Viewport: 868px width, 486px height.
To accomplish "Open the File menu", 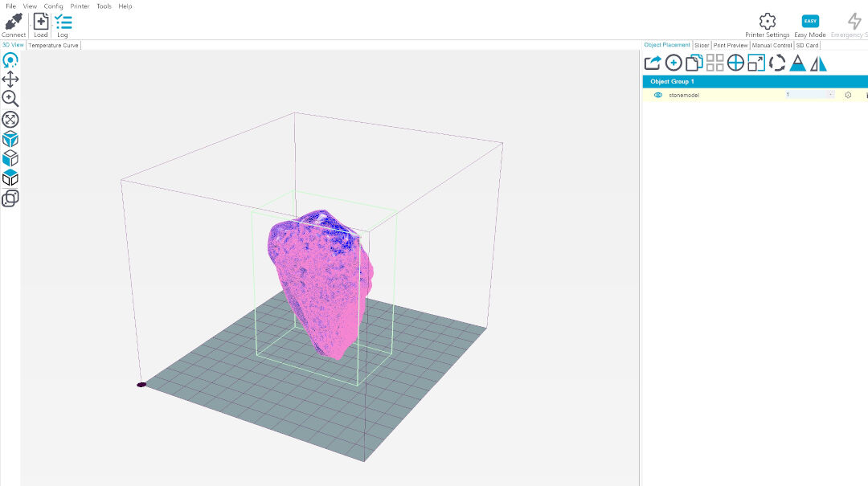I will coord(10,6).
